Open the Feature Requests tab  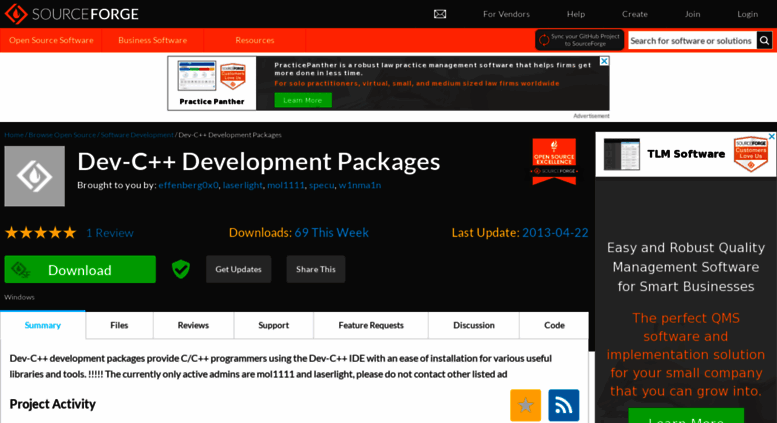[x=371, y=325]
